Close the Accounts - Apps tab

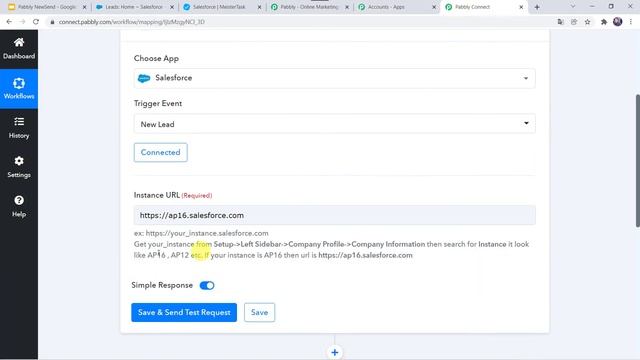(434, 7)
